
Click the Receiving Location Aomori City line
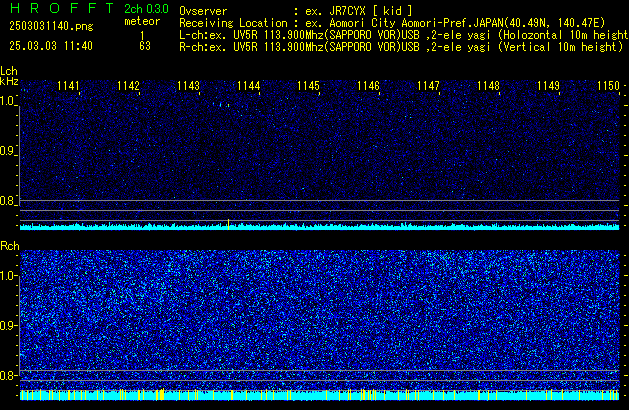(x=392, y=23)
